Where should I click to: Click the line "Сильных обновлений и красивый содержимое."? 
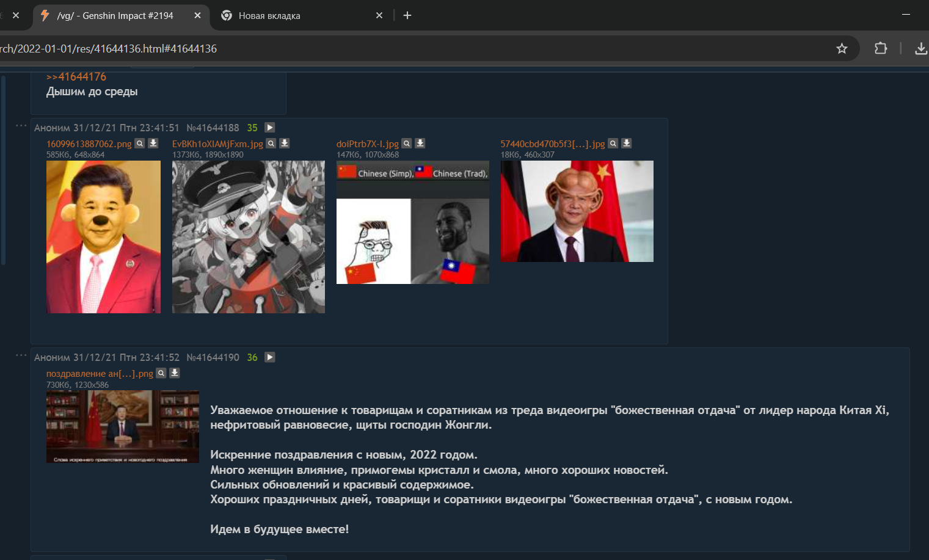click(x=342, y=485)
